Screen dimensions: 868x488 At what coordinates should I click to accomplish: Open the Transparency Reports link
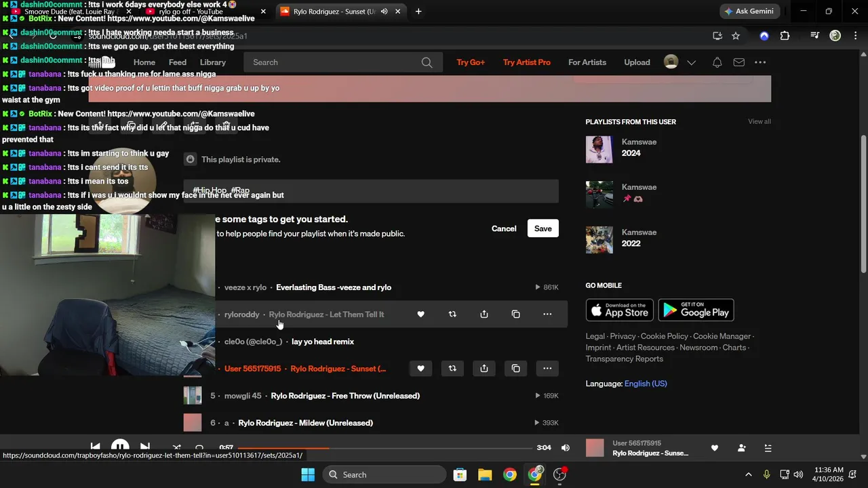[x=625, y=359]
